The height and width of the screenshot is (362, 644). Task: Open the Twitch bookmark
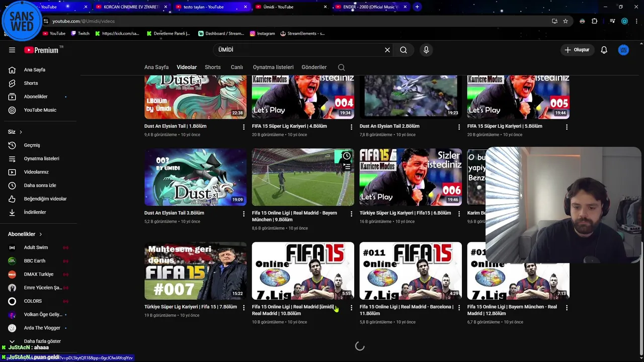(80, 34)
